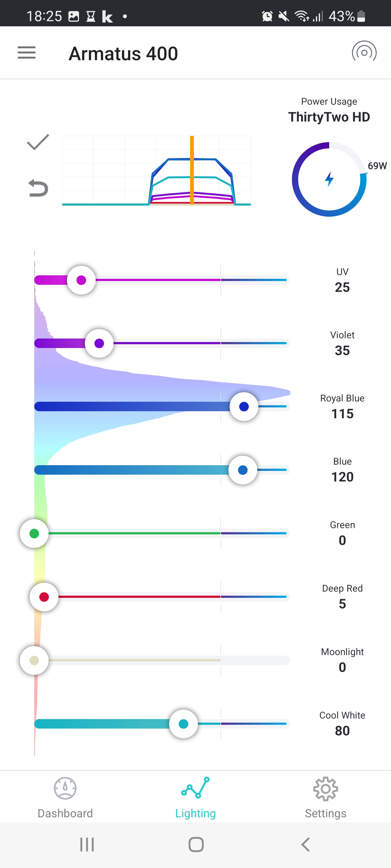Screen dimensions: 391x868
Task: Click the Blue channel slider handle
Action: click(242, 470)
